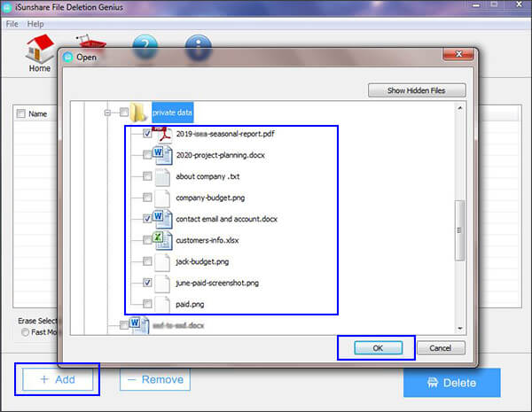Click file icon of jack-budget.png
Viewport: 532px width, 412px height.
(162, 262)
